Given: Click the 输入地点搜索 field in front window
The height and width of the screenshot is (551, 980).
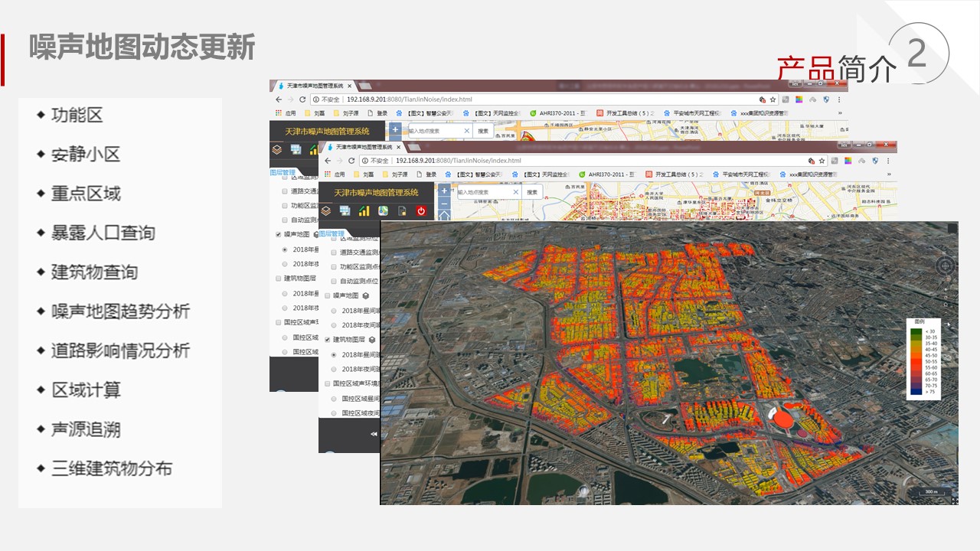Looking at the screenshot, I should click(484, 192).
